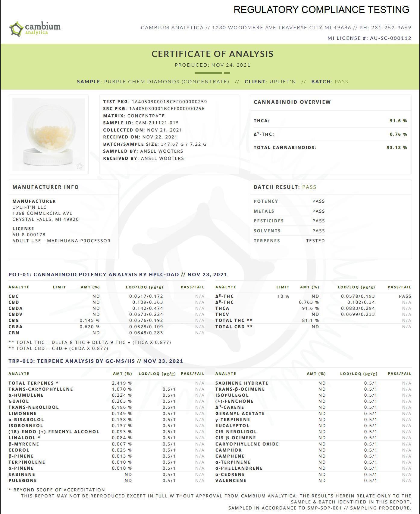Click Total Cannabinoids 93.13 % value
The width and height of the screenshot is (420, 514).
[x=396, y=148]
